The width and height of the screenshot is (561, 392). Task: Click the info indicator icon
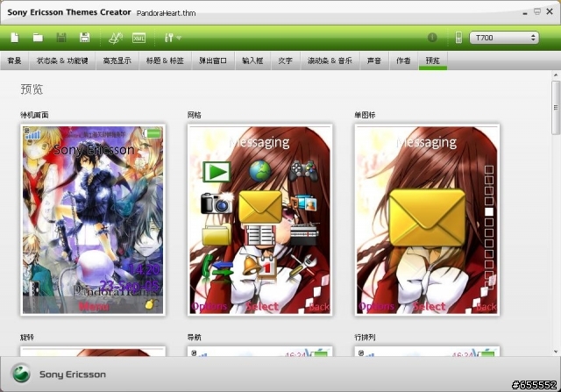pos(432,37)
